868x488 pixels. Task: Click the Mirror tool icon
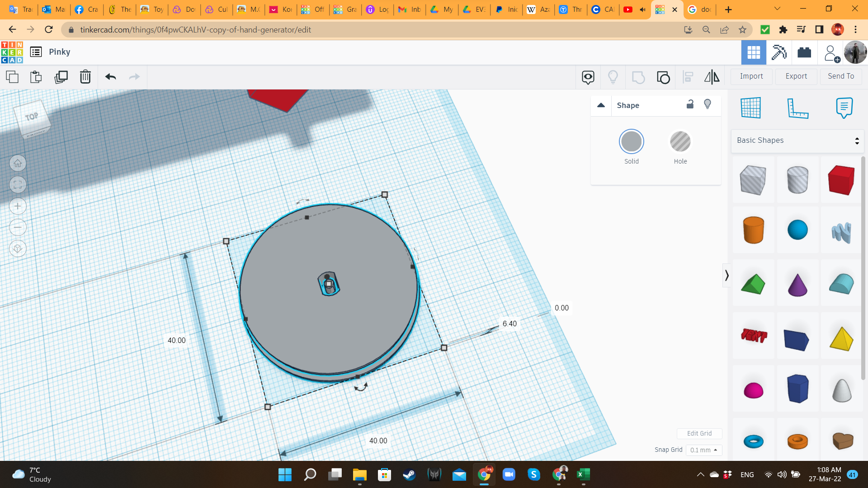point(712,77)
